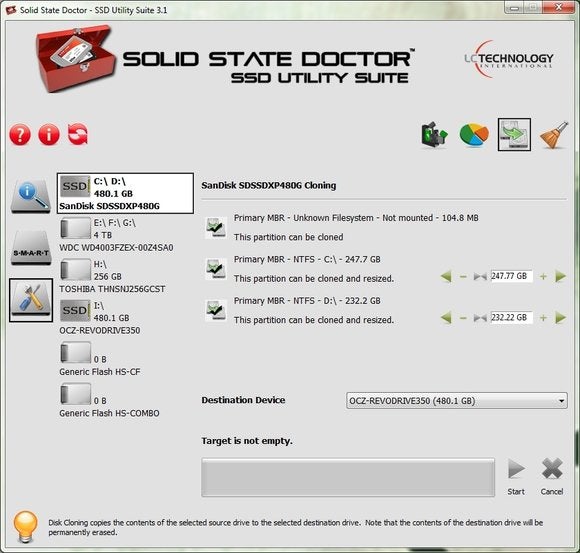Toggle the D:\ 232.2 GB partition checkbox
The image size is (580, 553).
[216, 310]
